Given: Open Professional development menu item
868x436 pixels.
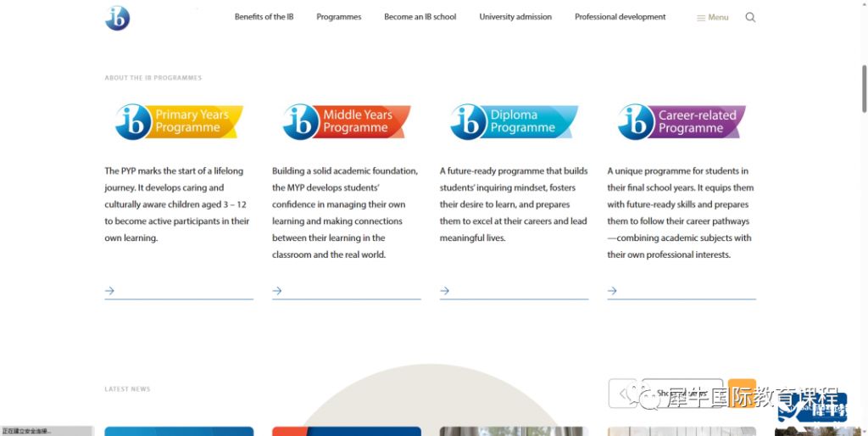Looking at the screenshot, I should [620, 17].
